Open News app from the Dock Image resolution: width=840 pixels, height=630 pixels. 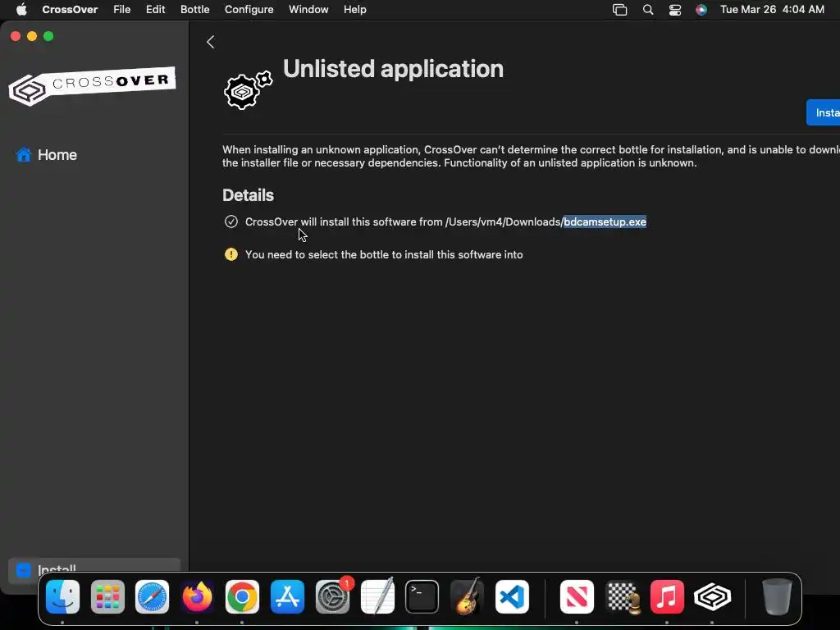click(x=577, y=597)
